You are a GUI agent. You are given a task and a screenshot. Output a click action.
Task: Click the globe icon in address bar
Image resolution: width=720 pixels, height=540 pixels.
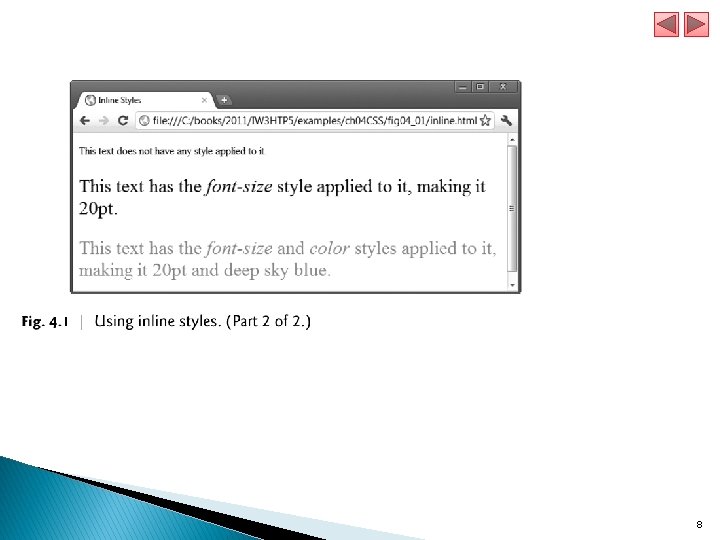click(x=144, y=120)
